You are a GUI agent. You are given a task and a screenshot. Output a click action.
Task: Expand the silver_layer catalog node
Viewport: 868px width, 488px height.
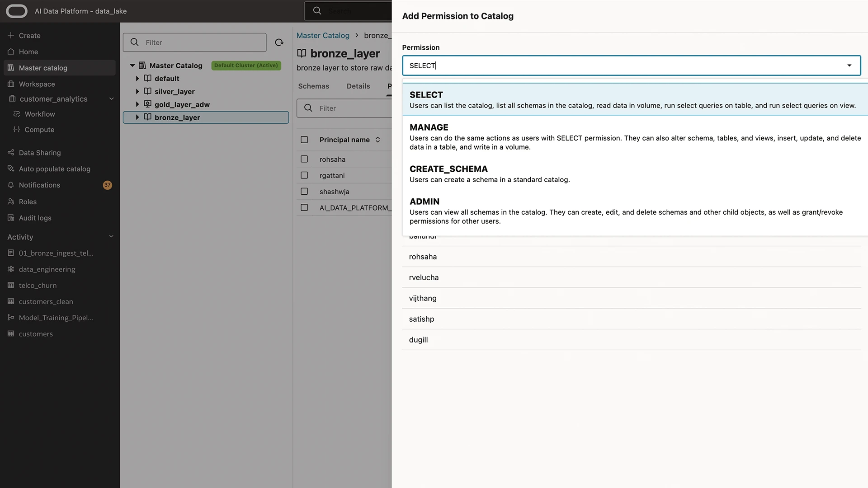point(137,91)
